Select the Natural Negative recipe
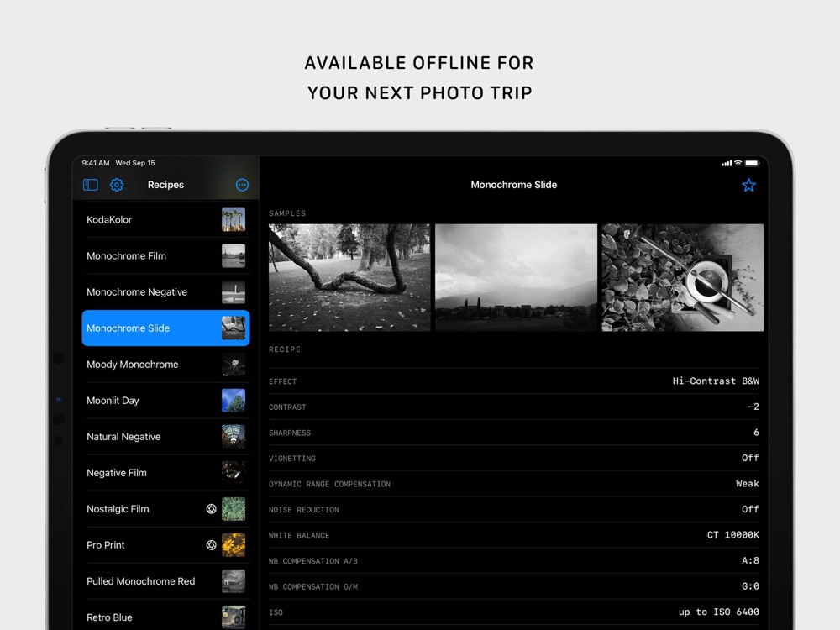 (x=165, y=437)
